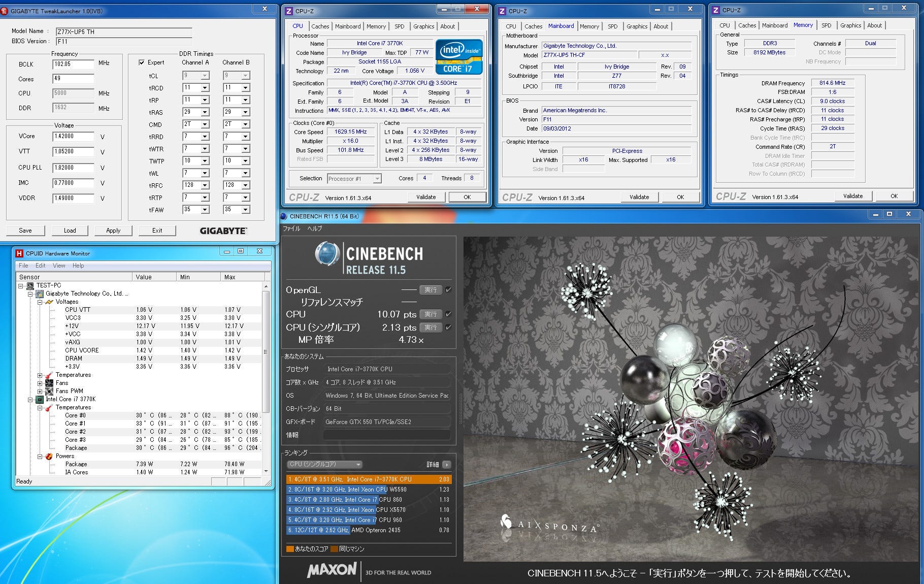Screen dimensions: 924x584
Task: Click the 情報 info field in CINEBENCH
Action: (x=387, y=435)
